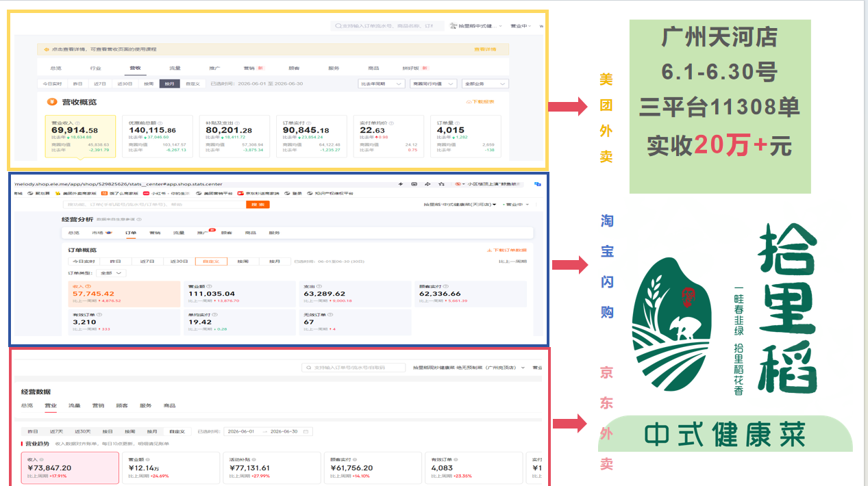Select 近7日 range in Meituan panel
This screenshot has height=486, width=868.
(100, 84)
